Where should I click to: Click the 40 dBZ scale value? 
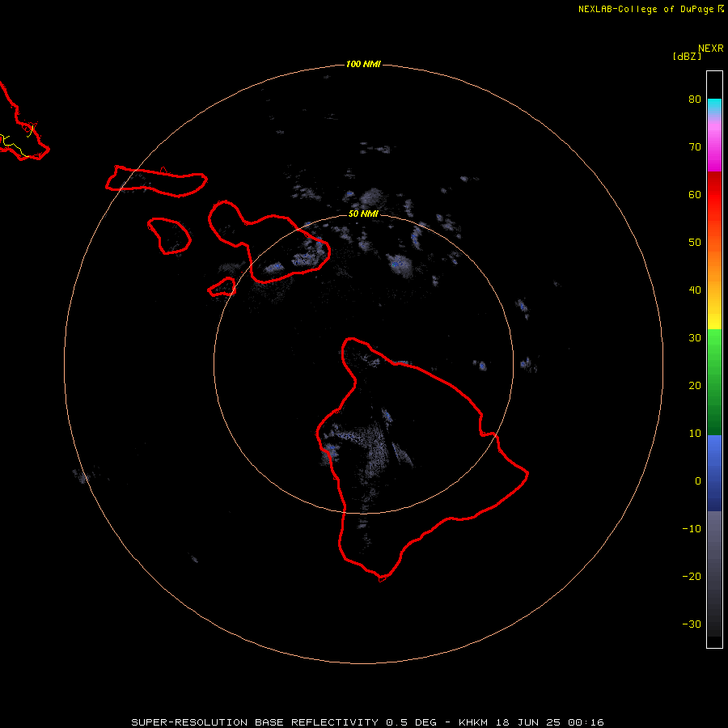pos(695,290)
